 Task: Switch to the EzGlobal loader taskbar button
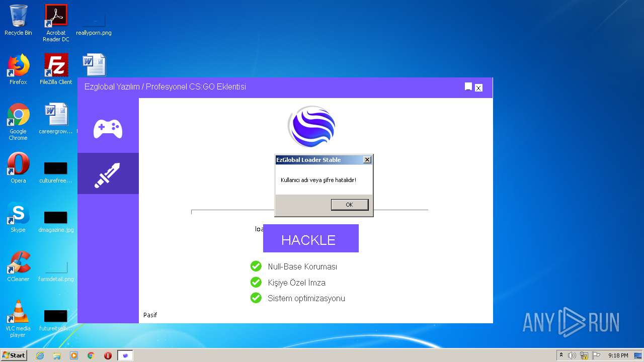(125, 355)
